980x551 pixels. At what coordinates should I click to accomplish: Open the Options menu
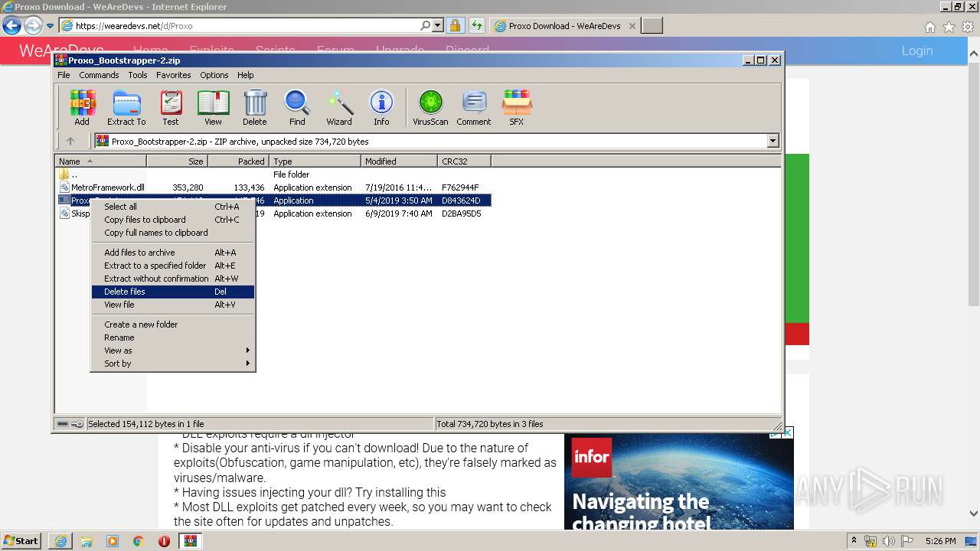(214, 75)
